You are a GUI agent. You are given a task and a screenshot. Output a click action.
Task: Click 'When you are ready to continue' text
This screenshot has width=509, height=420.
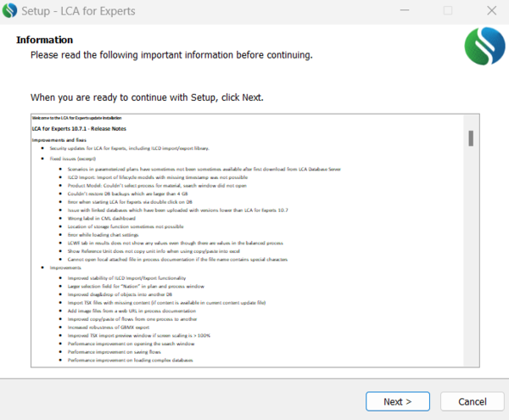[x=147, y=98]
